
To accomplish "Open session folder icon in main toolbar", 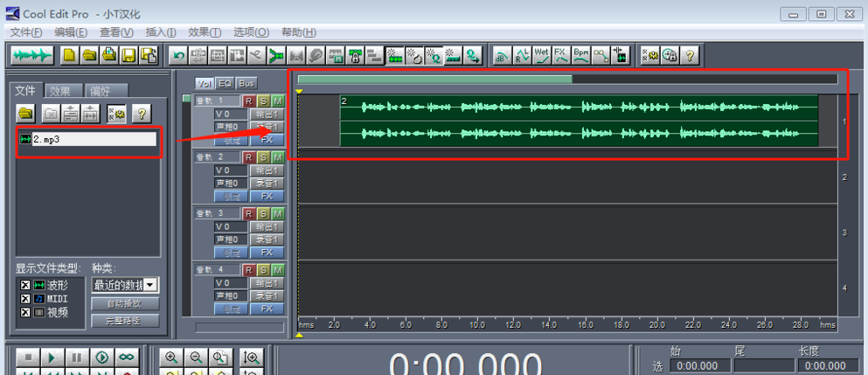I will point(90,55).
